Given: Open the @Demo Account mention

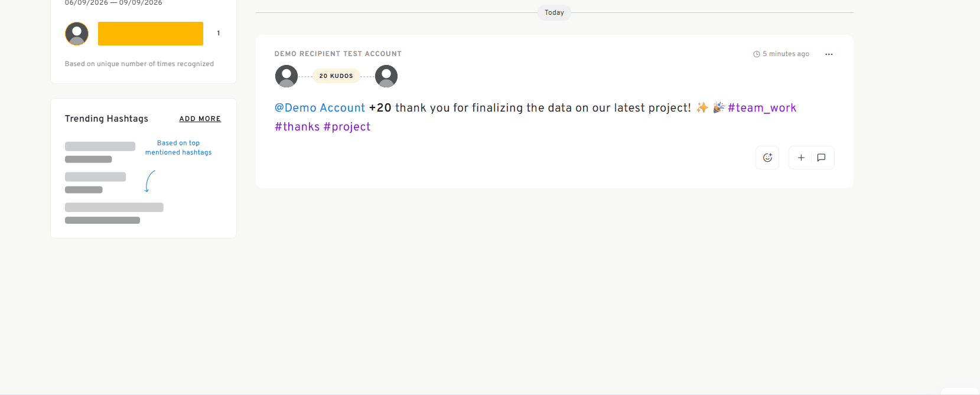Looking at the screenshot, I should (x=320, y=108).
